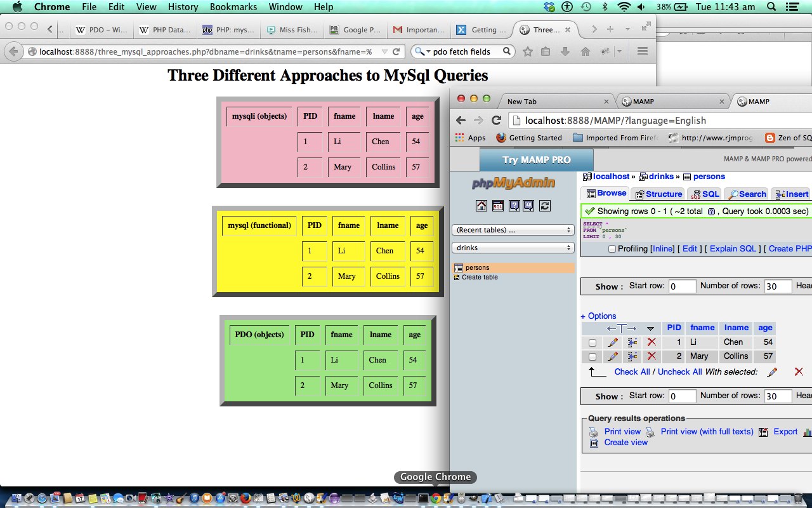Click the With selected delete X icon
This screenshot has width=812, height=508.
coord(799,372)
